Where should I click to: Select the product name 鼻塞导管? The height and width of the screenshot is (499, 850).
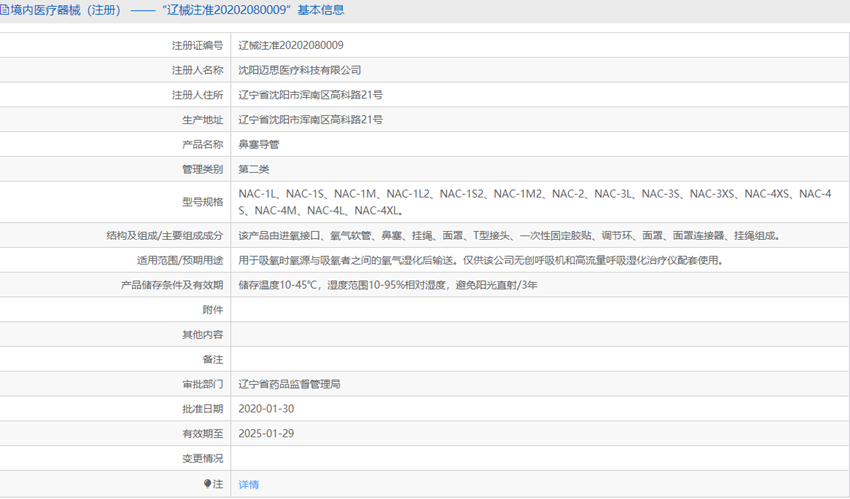click(259, 145)
